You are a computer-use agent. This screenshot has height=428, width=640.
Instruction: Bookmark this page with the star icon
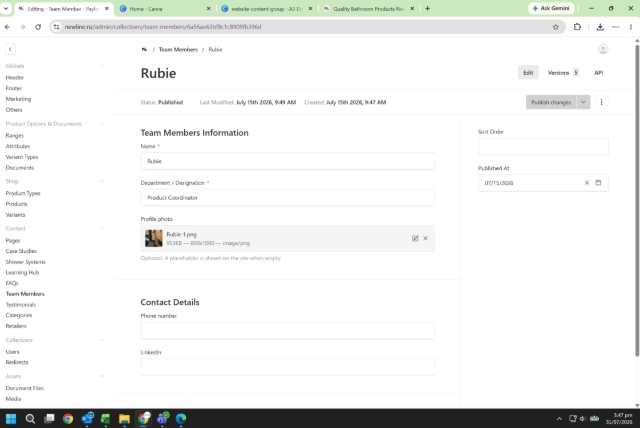click(555, 27)
